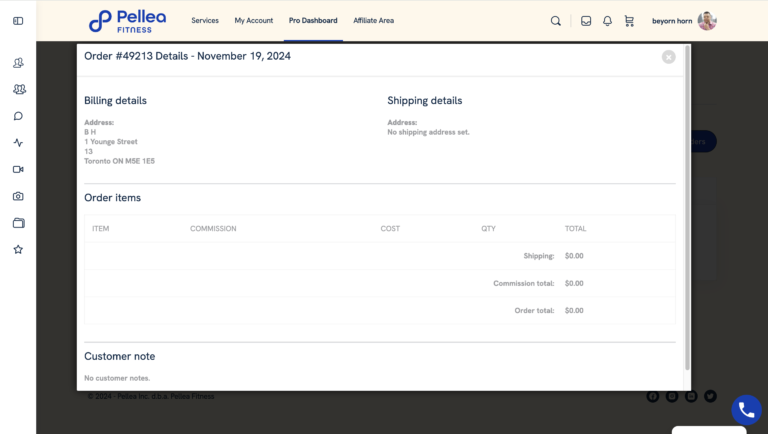Open the group members sidebar icon
The width and height of the screenshot is (768, 434).
pyautogui.click(x=19, y=89)
